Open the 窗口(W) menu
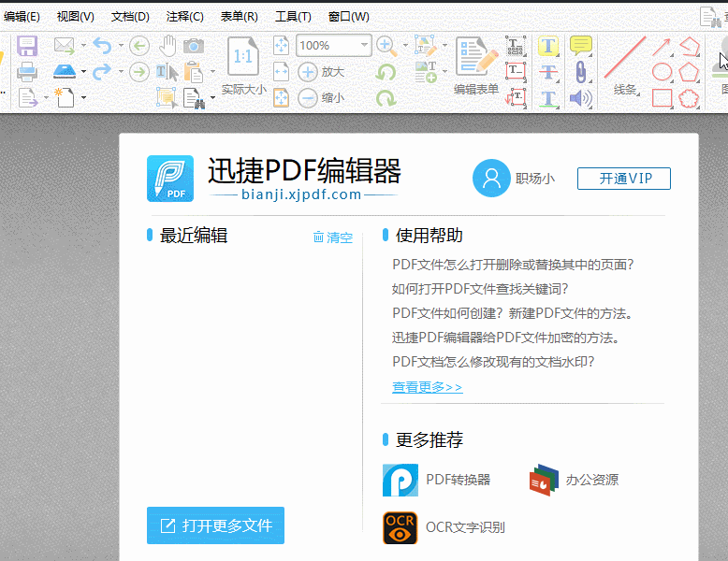 [x=349, y=17]
